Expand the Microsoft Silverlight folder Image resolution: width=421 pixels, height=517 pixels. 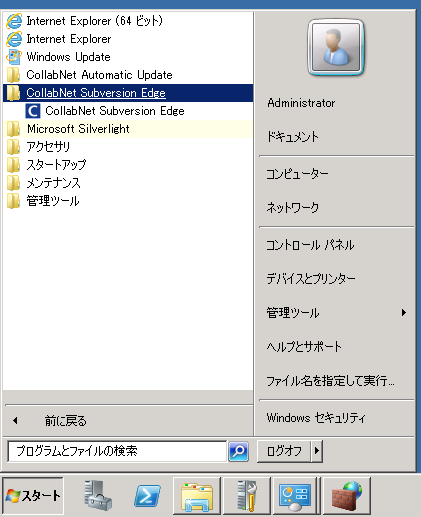pyautogui.click(x=128, y=129)
